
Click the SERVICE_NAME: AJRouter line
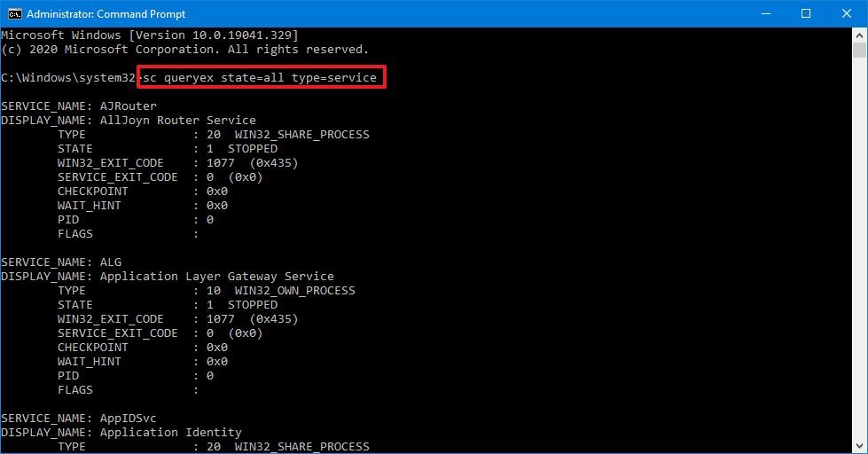(x=66, y=106)
